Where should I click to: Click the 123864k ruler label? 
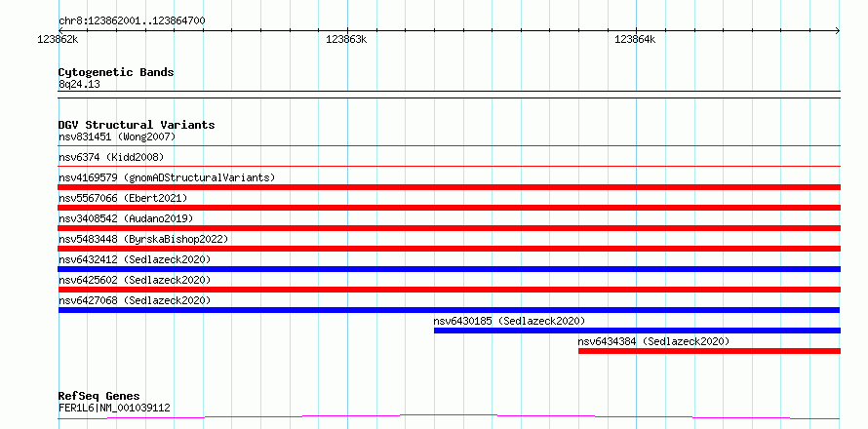(635, 39)
